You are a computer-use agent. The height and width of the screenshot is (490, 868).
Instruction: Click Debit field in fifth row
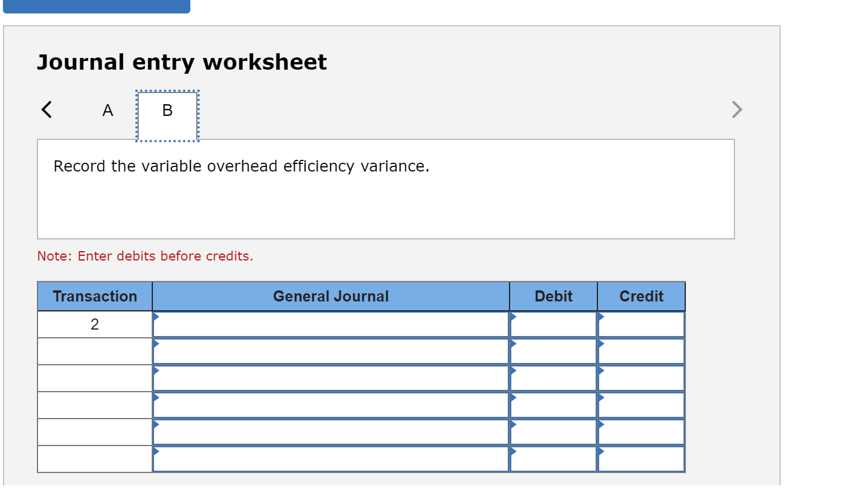pos(553,432)
